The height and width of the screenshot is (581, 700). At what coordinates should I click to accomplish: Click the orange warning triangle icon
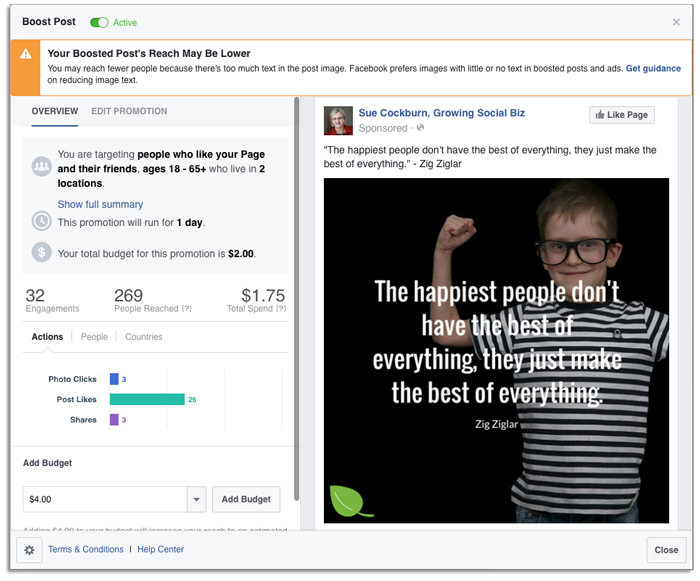25,54
